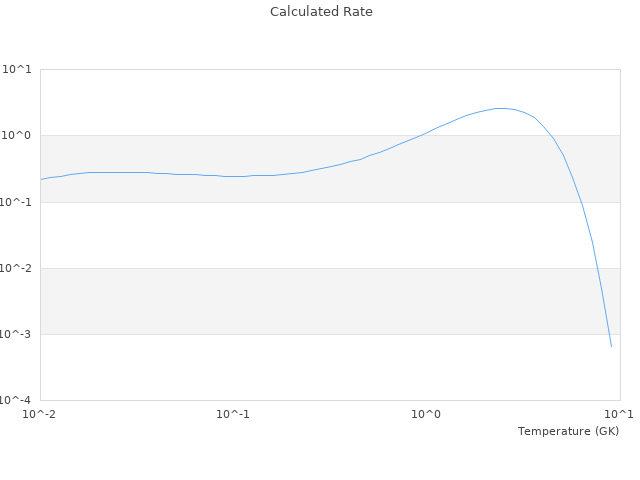
Task: Click the 10^-3 tick label on the y-axis
Action: pos(16,334)
